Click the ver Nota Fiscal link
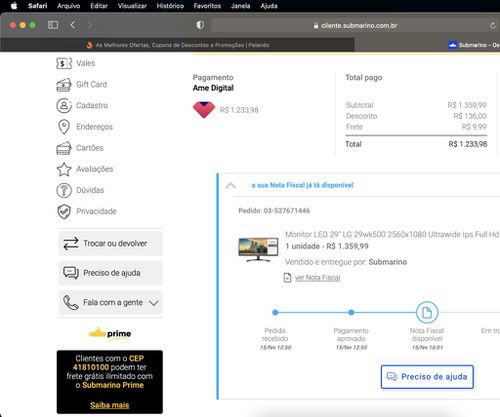Viewport: 500px width, 417px height. pyautogui.click(x=317, y=278)
